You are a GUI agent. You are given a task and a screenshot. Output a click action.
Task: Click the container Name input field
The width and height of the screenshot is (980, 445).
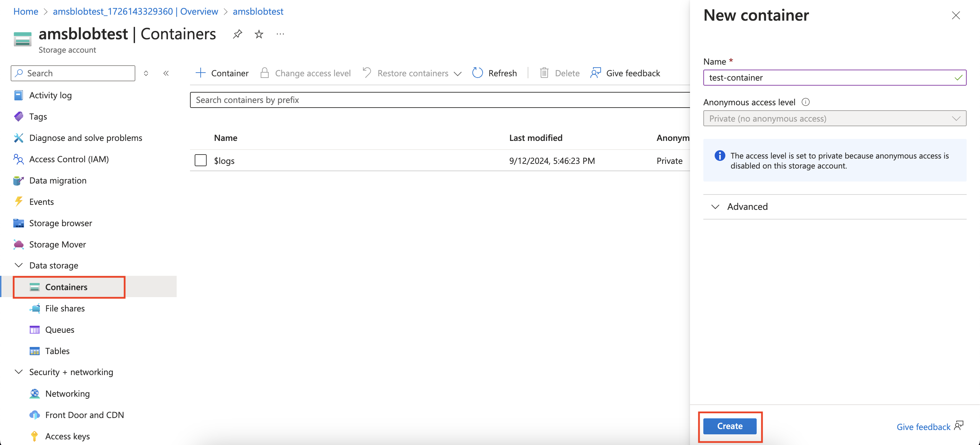834,78
